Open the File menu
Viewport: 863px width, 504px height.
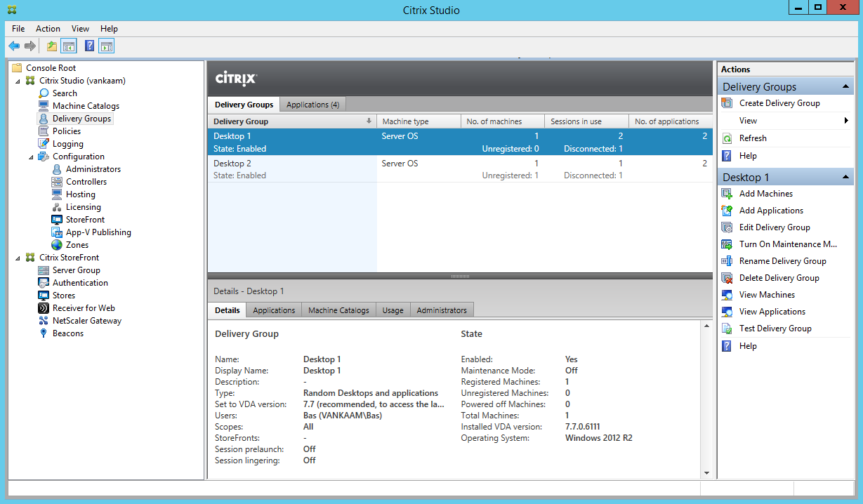pyautogui.click(x=18, y=29)
